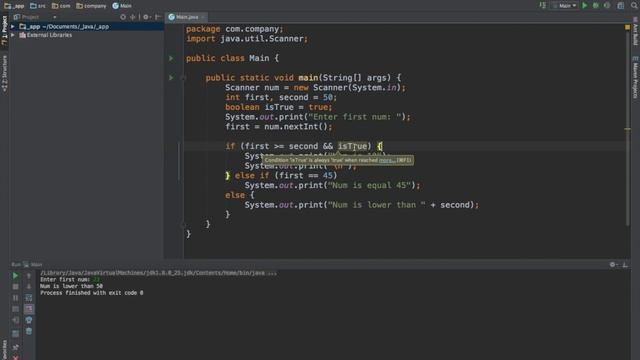
Task: Hide Run panel with the minimize icon
Action: [625, 264]
